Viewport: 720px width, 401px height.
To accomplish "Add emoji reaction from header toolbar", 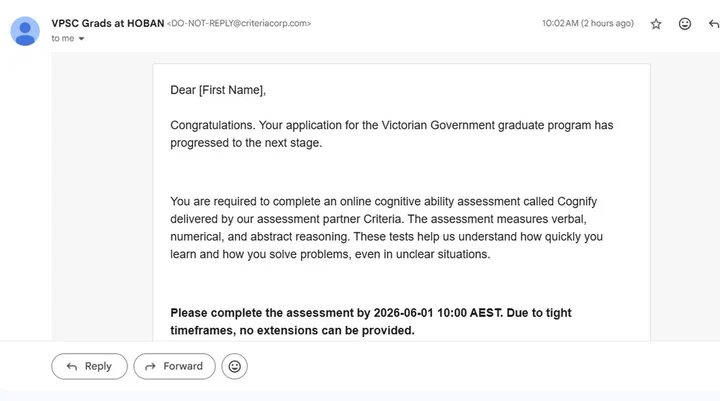I will point(685,24).
